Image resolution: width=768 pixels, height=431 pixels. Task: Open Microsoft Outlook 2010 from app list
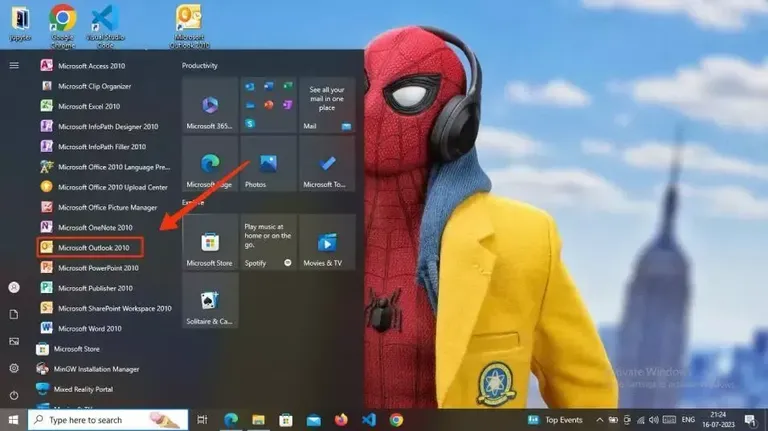tap(91, 247)
